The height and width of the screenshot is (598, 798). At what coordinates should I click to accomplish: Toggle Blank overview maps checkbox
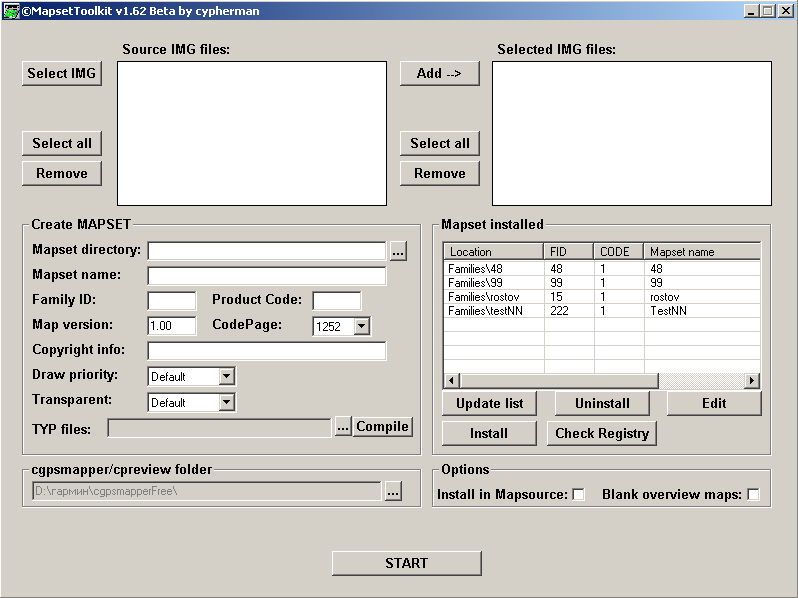pos(753,495)
